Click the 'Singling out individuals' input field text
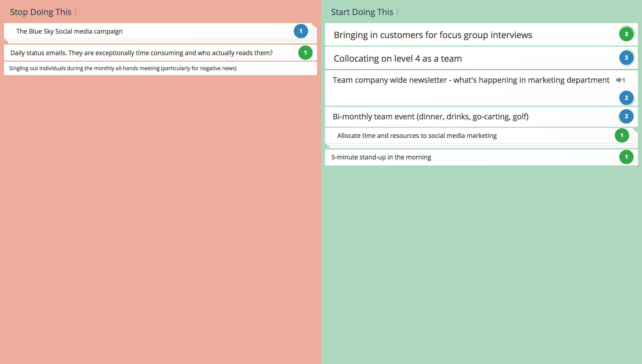This screenshot has height=364, width=642. click(123, 68)
